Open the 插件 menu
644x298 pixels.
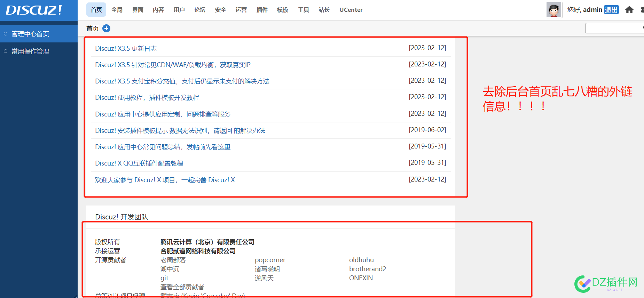point(262,10)
